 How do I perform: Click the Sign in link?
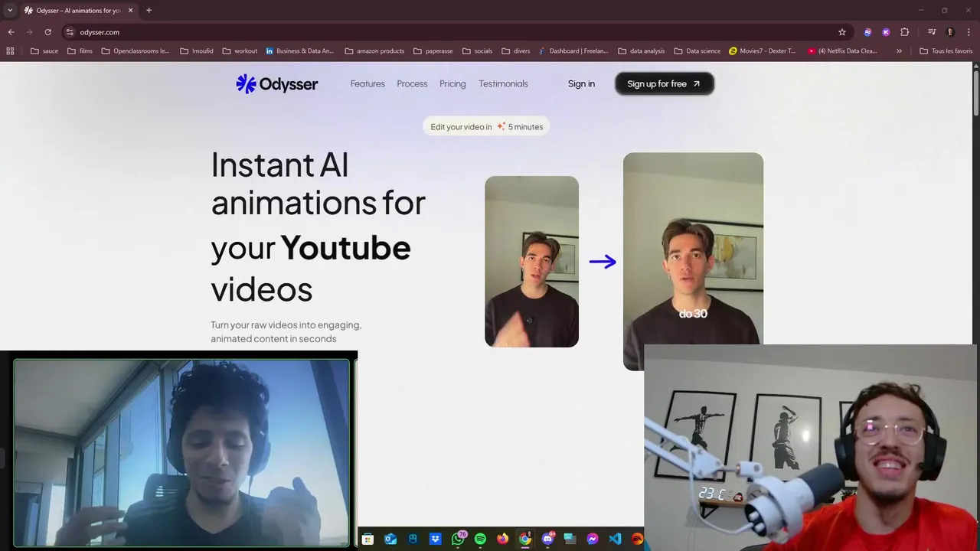click(581, 83)
